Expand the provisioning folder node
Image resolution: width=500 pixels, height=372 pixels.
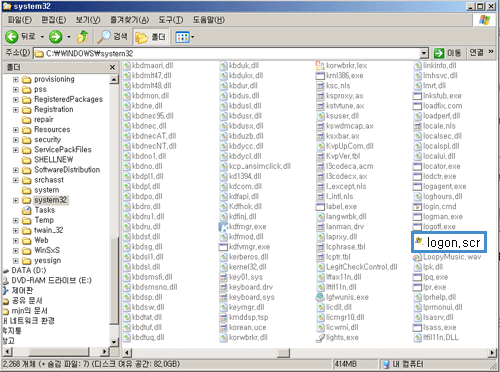point(16,80)
